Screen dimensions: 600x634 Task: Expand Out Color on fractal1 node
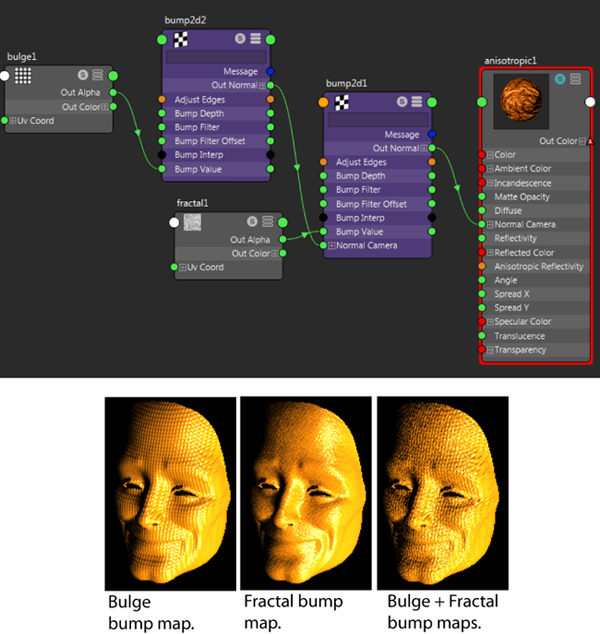click(275, 254)
